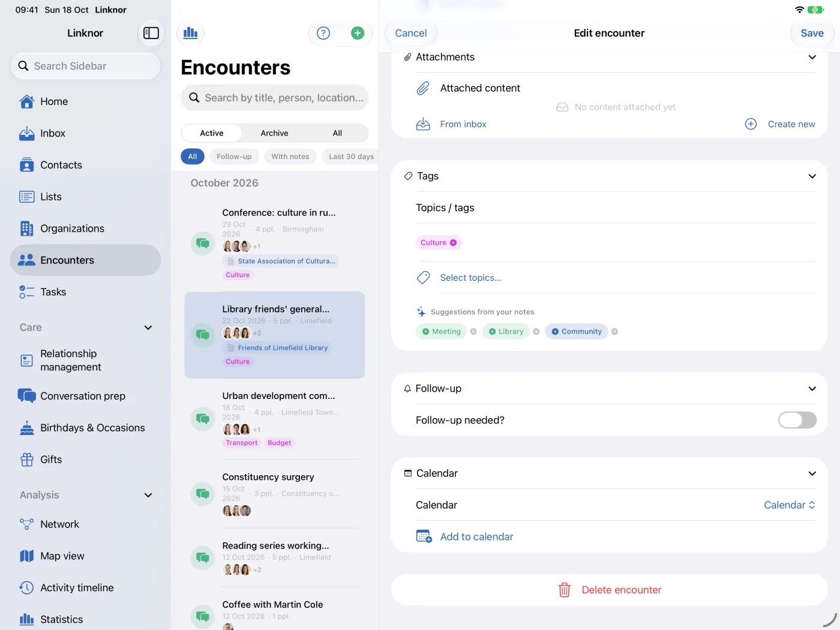Open Birthdays & Occasions
840x630 pixels.
click(x=85, y=428)
